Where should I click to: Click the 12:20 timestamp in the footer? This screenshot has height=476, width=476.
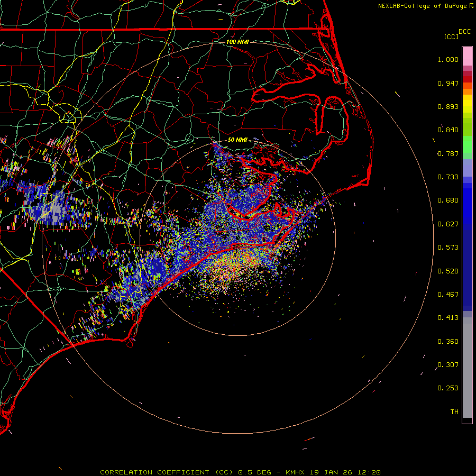(x=369, y=472)
